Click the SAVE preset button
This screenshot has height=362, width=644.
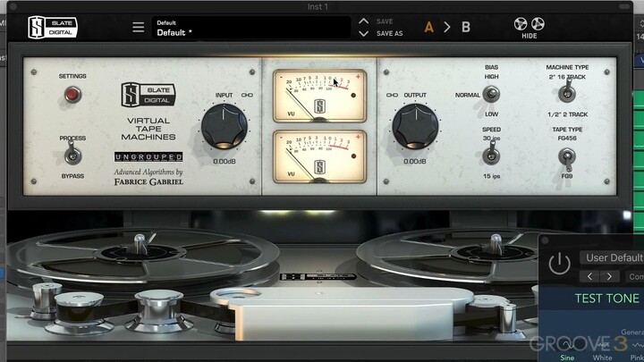click(385, 21)
